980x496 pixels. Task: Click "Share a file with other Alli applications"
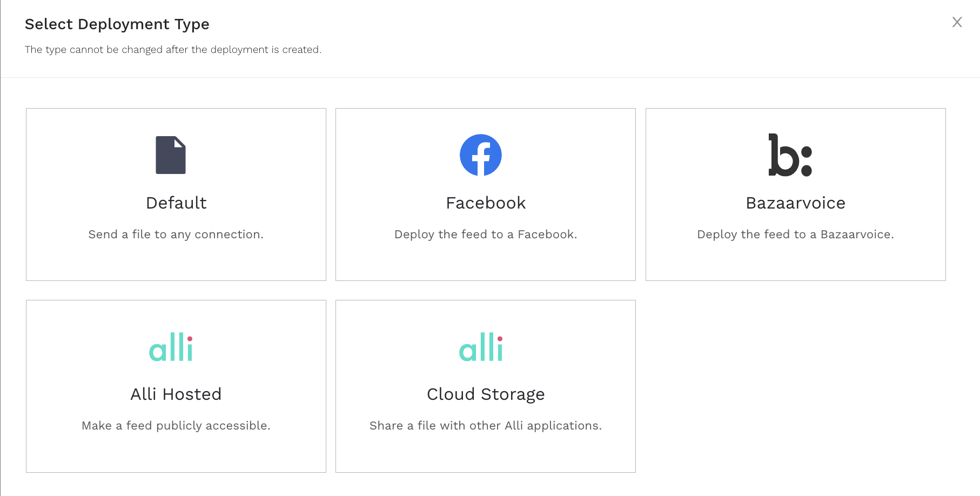tap(486, 426)
